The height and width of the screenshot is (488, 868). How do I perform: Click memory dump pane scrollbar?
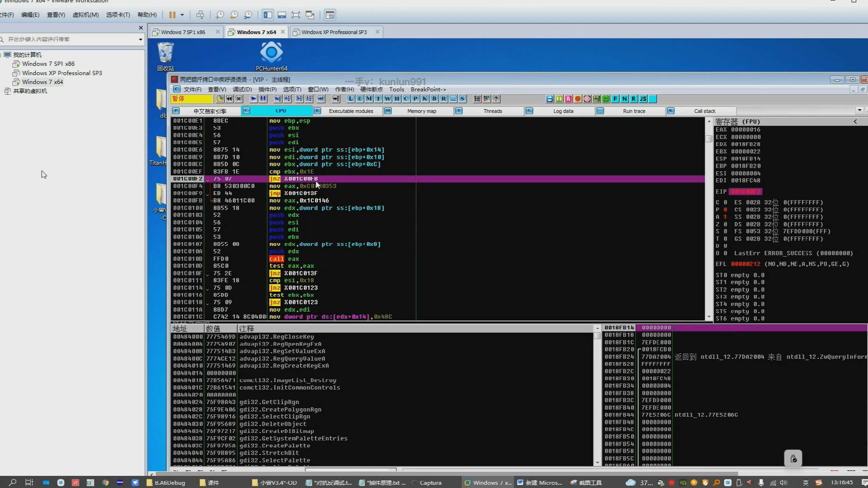click(x=597, y=395)
